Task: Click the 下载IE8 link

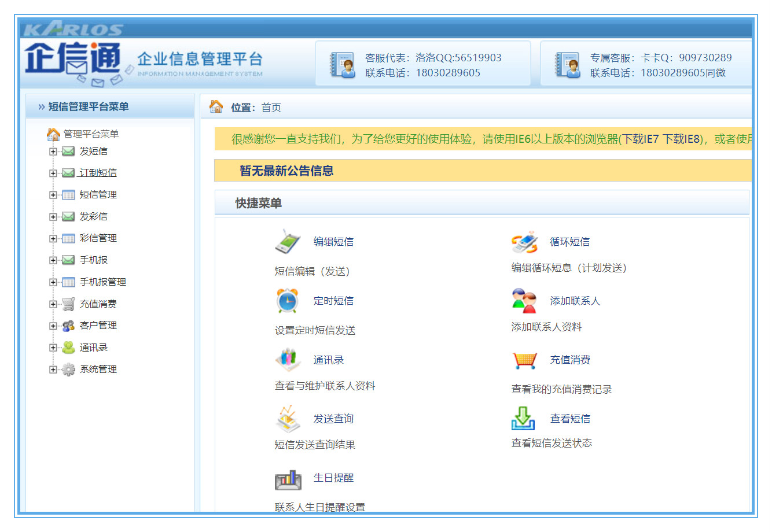Action: (x=681, y=139)
